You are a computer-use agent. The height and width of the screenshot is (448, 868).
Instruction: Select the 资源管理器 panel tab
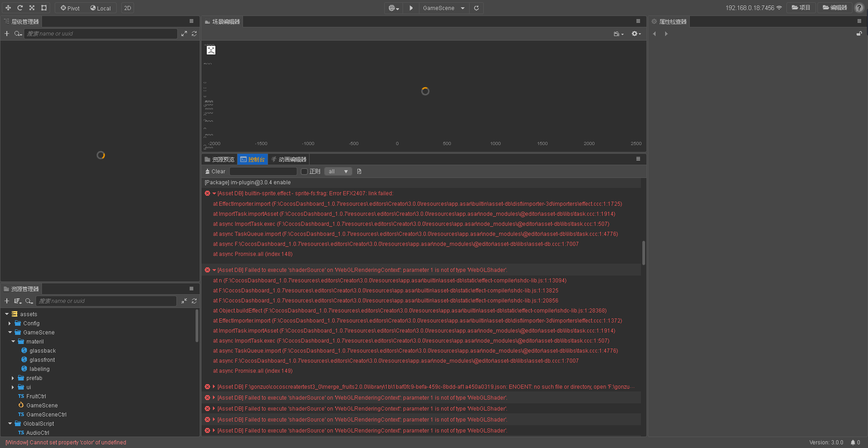pyautogui.click(x=21, y=289)
